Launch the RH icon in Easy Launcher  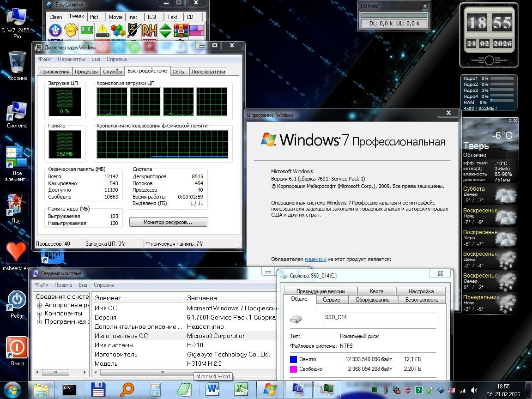click(x=150, y=31)
